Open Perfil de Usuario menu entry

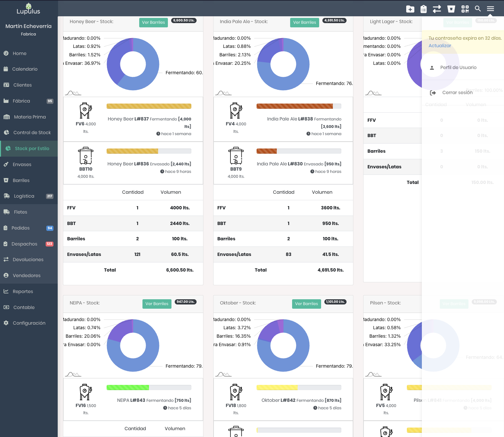[458, 67]
